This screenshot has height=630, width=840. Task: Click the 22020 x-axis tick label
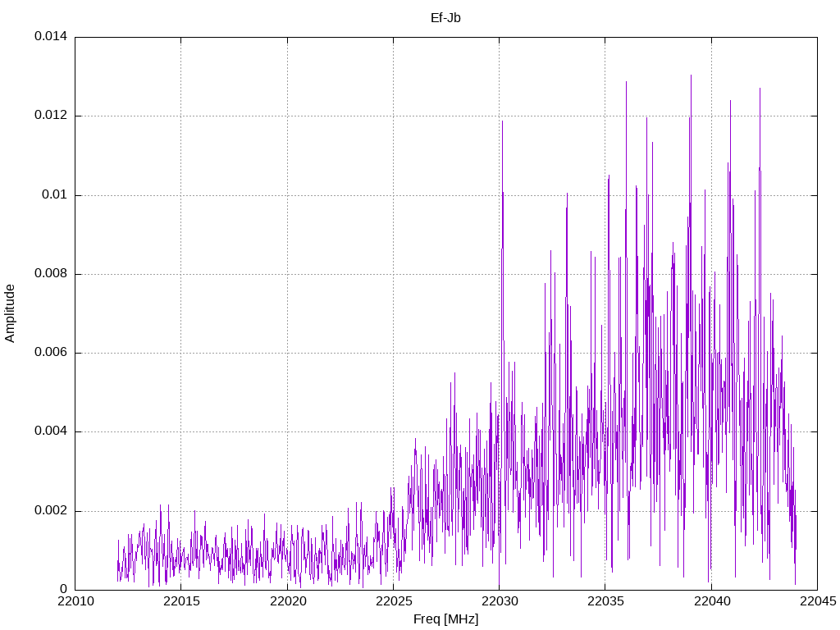pos(287,601)
